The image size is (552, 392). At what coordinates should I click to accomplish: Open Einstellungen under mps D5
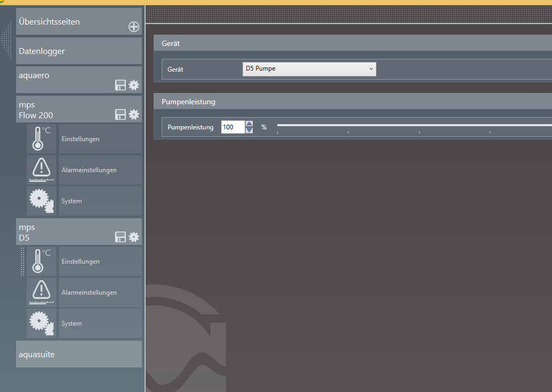coord(100,262)
